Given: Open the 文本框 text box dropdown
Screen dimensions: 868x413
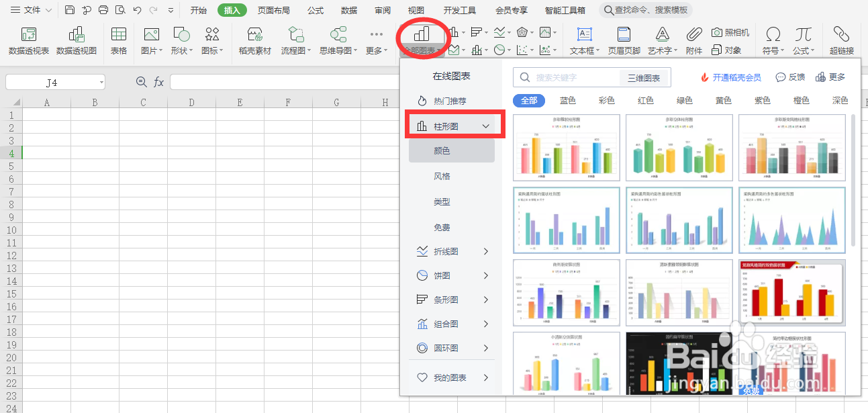Looking at the screenshot, I should tap(585, 50).
